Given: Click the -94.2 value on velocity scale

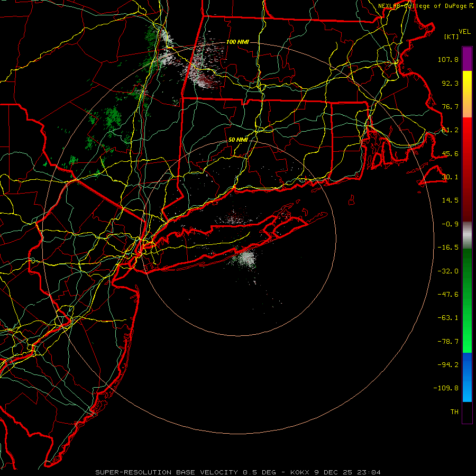Looking at the screenshot, I should point(448,364).
